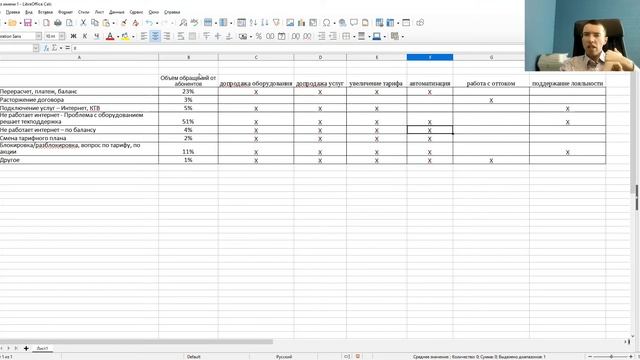Screen dimensions: 640x360
Task: Toggle the AutoFilter funnel button
Action: 276,23
